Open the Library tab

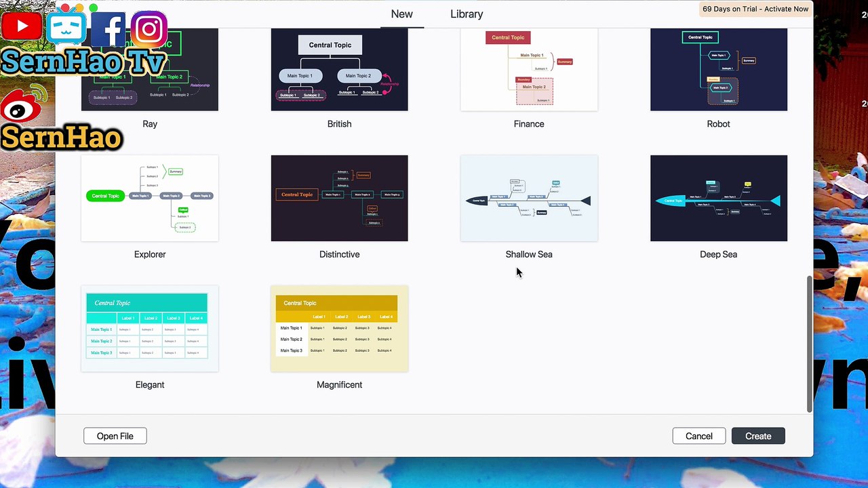pos(467,14)
